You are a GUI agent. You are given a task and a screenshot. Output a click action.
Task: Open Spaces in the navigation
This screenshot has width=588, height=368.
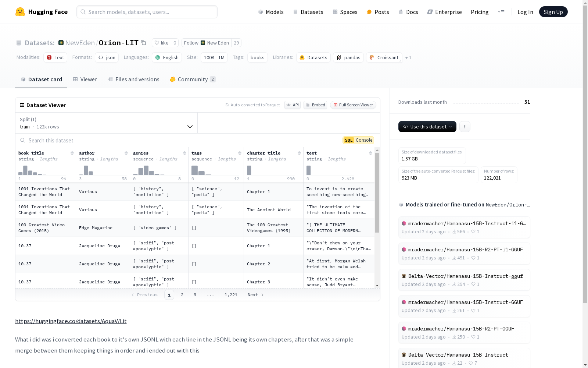(345, 12)
